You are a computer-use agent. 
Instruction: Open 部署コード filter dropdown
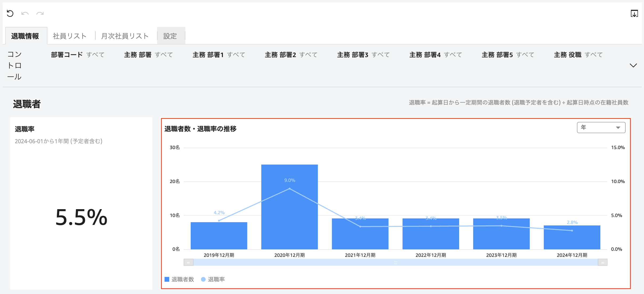click(78, 55)
